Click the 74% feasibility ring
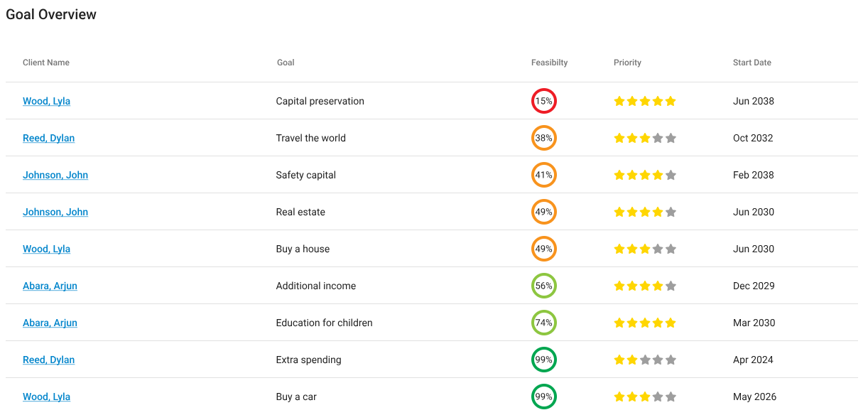The width and height of the screenshot is (868, 415). point(544,323)
